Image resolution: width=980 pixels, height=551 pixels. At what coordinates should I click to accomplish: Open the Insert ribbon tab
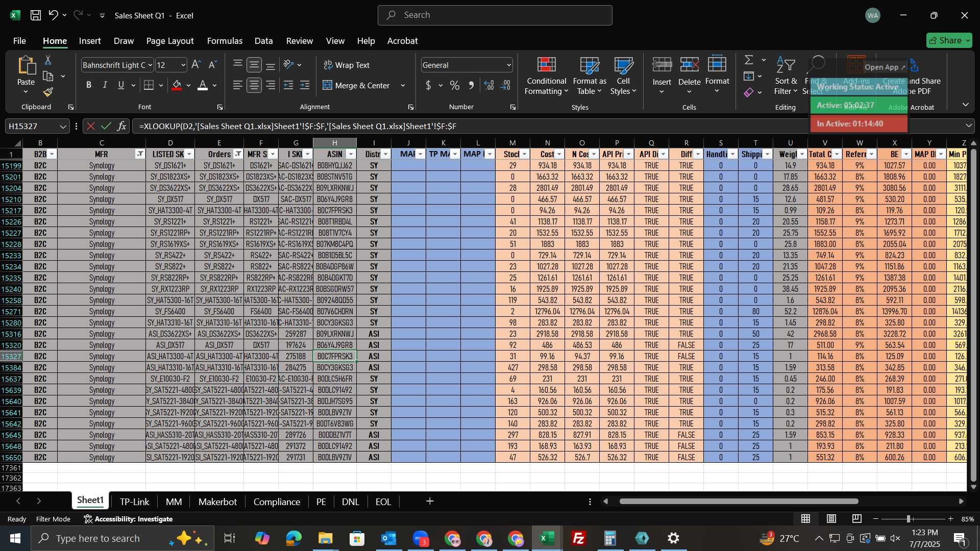tap(90, 41)
